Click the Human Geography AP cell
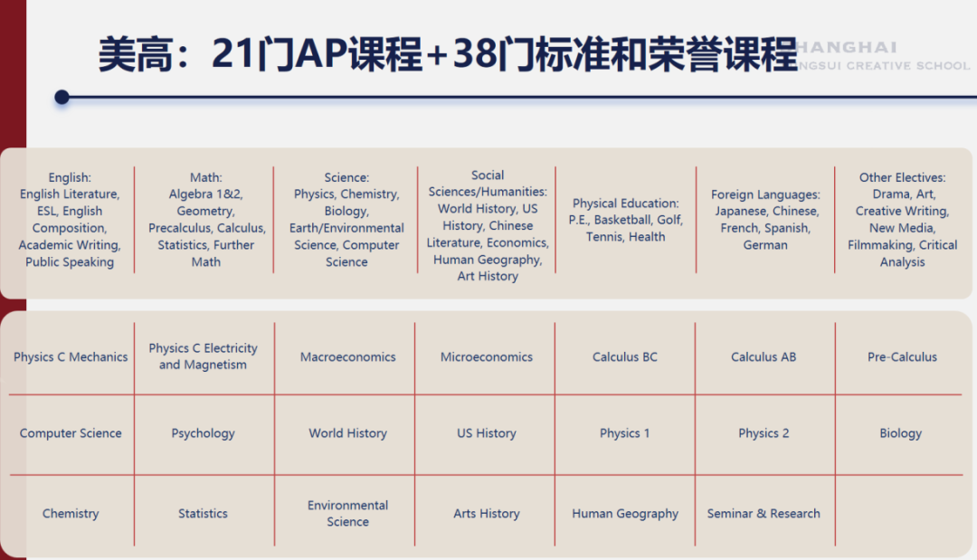The image size is (977, 560). [625, 514]
